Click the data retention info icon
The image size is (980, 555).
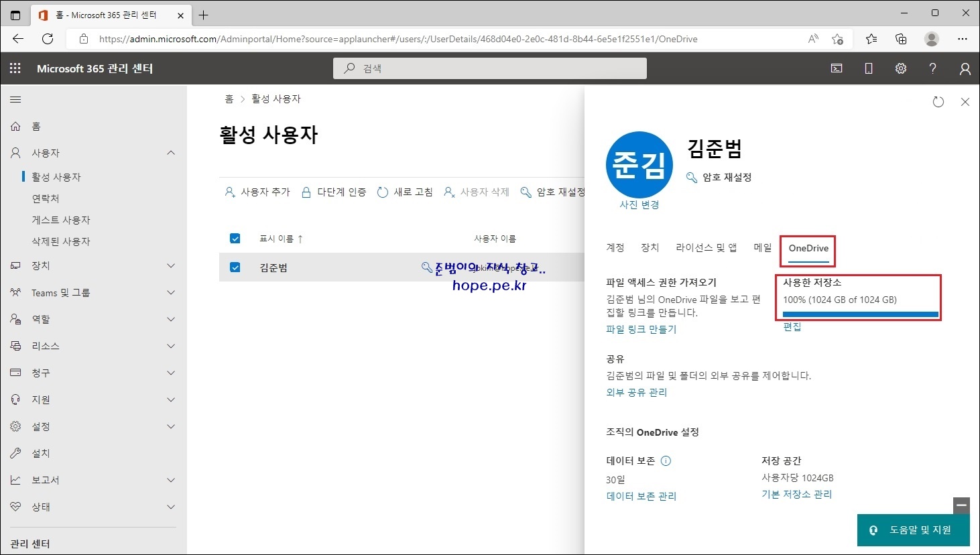point(666,460)
